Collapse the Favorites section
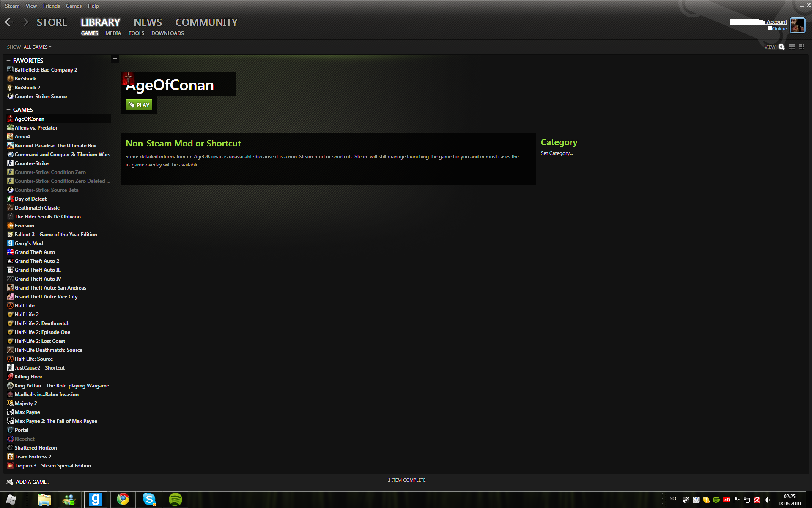The image size is (812, 508). coord(8,61)
